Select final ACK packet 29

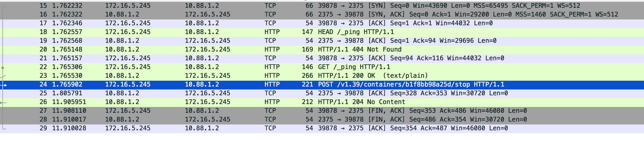(322, 128)
